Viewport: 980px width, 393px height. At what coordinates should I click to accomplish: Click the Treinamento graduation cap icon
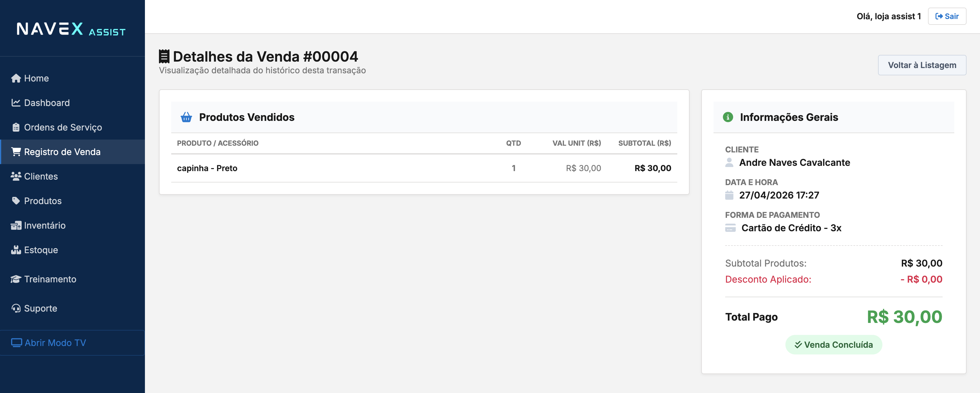click(x=15, y=279)
